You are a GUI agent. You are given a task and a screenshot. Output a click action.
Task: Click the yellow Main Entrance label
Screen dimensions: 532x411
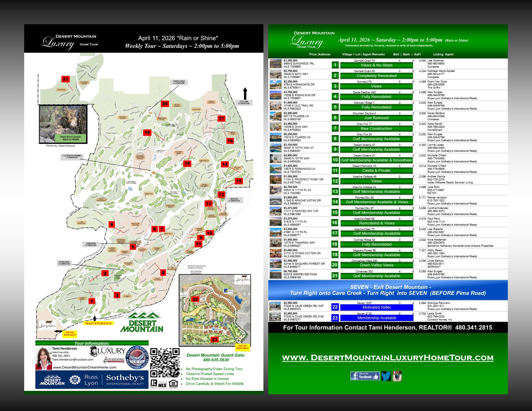(x=98, y=323)
